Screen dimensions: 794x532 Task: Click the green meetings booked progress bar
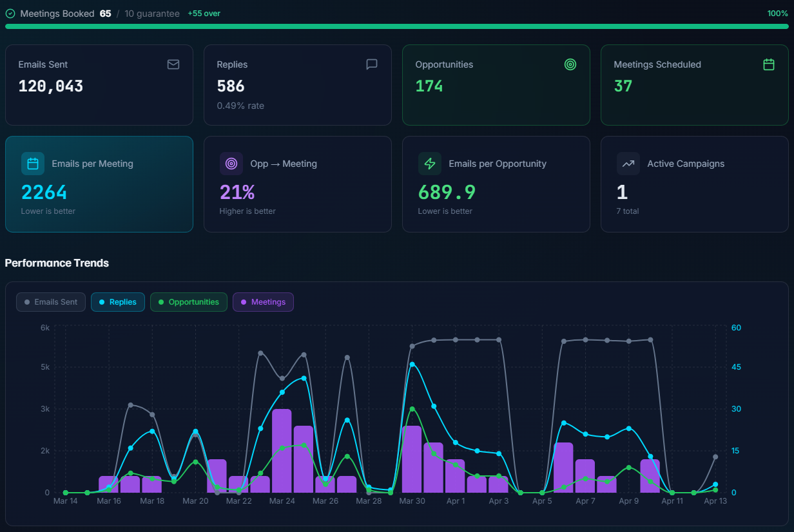397,26
